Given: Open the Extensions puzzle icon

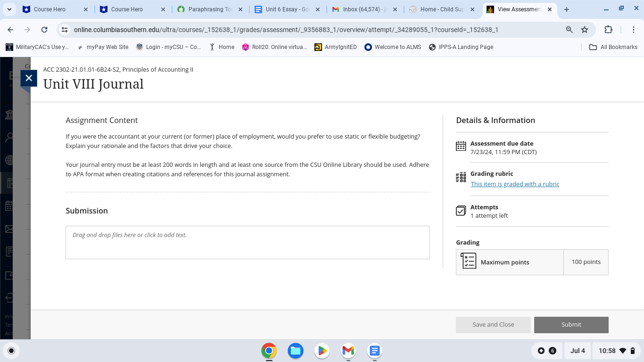Looking at the screenshot, I should (609, 30).
